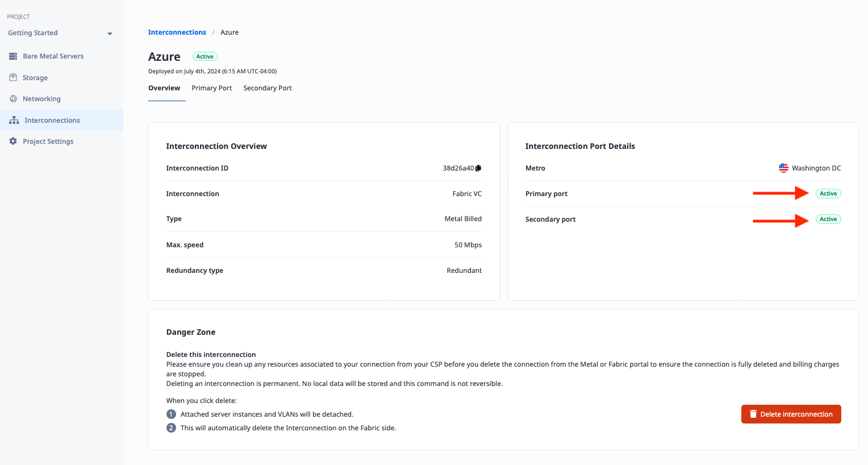The height and width of the screenshot is (465, 868).
Task: Click the Fabric VC value
Action: [x=467, y=194]
